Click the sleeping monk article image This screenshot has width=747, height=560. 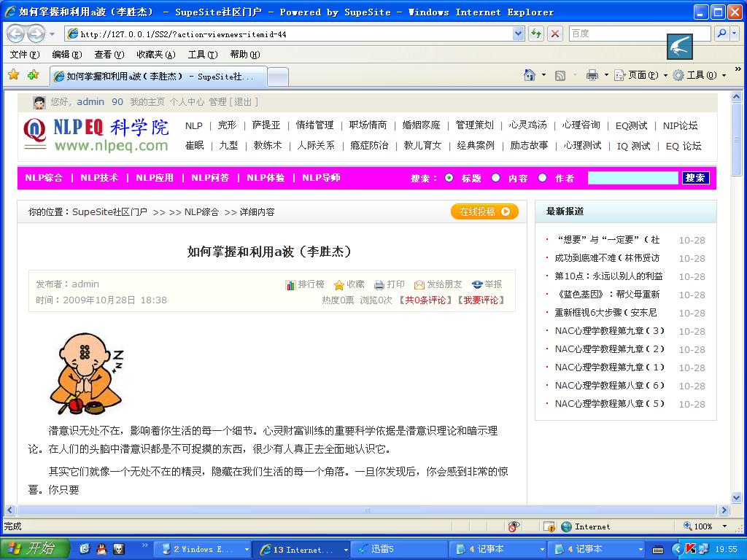pyautogui.click(x=87, y=374)
